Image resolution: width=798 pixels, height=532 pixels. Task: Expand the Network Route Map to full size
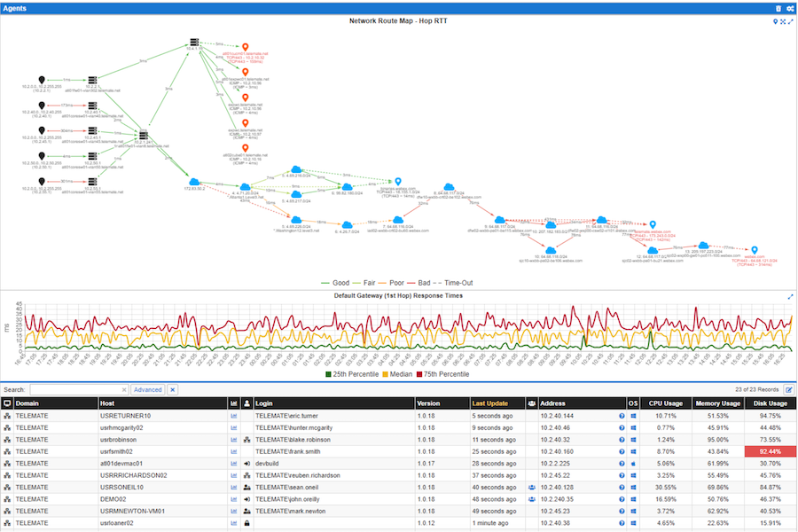coord(790,21)
